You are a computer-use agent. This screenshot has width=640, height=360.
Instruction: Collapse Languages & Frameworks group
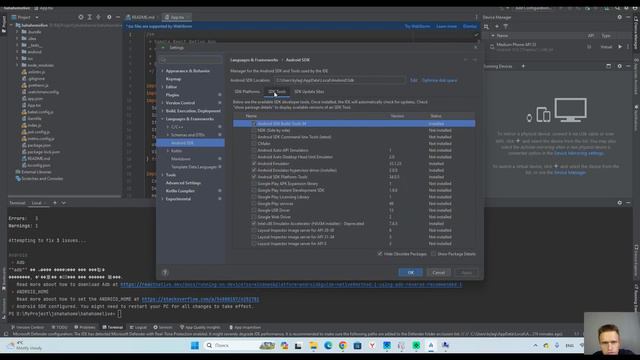pos(162,119)
